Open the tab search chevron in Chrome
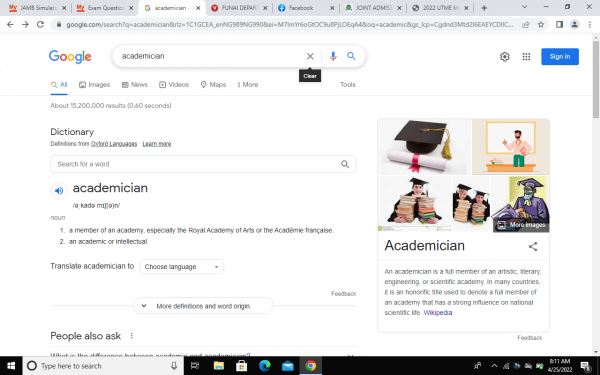Screen dimensions: 600x375 tap(524, 7)
